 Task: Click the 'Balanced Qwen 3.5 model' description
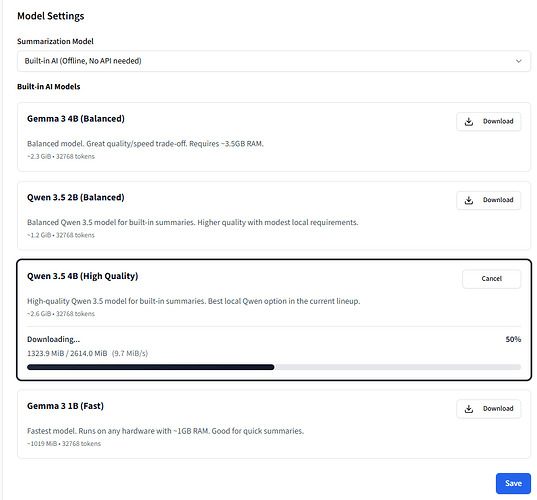click(x=192, y=223)
